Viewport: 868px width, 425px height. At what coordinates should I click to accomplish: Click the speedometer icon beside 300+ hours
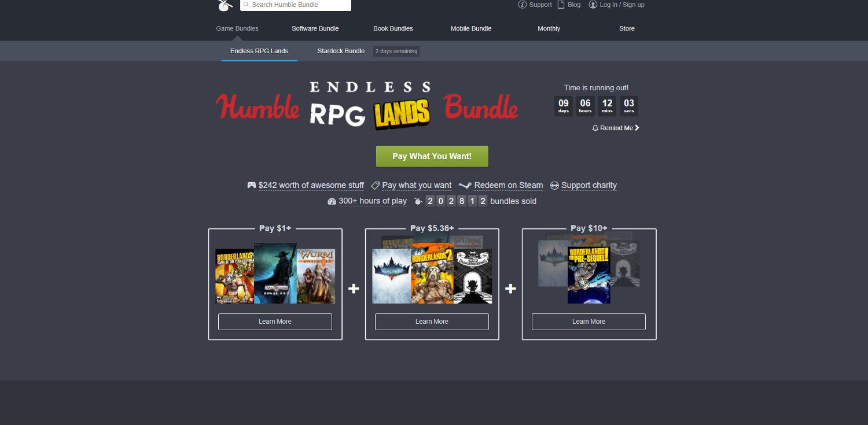[x=332, y=201]
